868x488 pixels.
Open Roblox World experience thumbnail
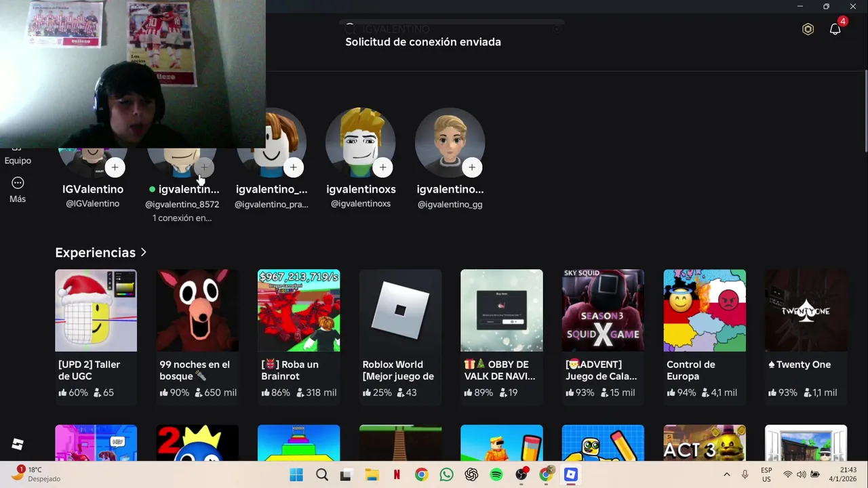(400, 310)
